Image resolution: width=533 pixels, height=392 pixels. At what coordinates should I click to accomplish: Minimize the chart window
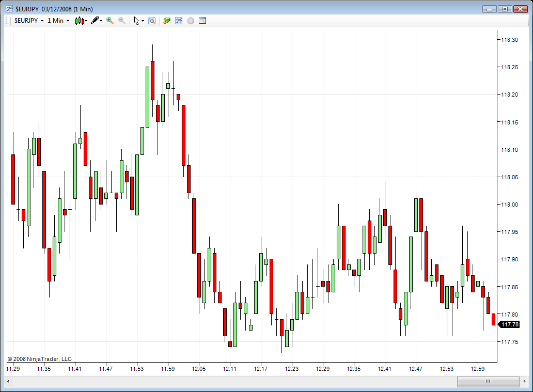[490, 9]
